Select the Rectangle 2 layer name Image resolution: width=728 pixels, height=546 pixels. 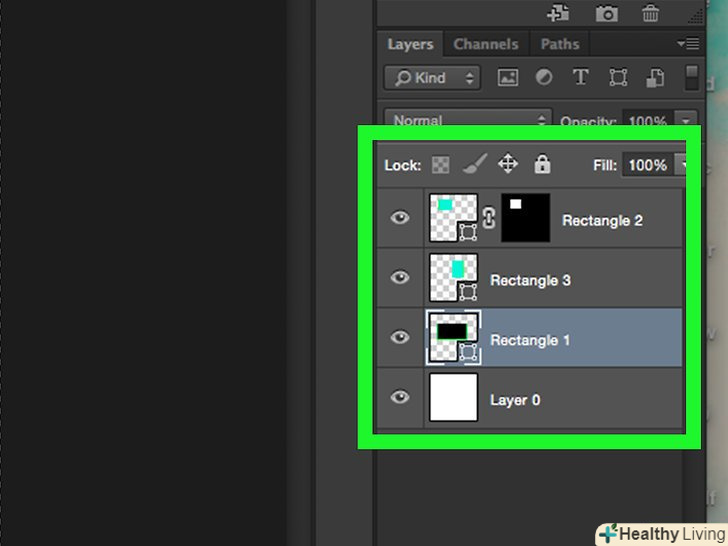pos(602,221)
